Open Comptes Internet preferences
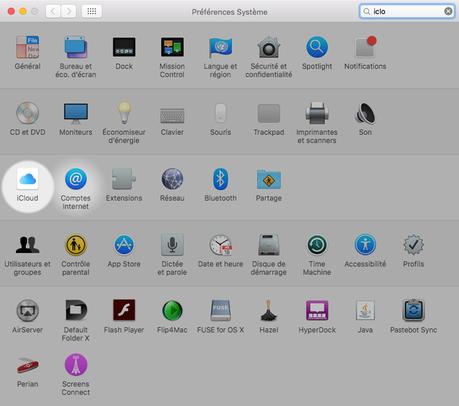Image resolution: width=459 pixels, height=406 pixels. 76,189
